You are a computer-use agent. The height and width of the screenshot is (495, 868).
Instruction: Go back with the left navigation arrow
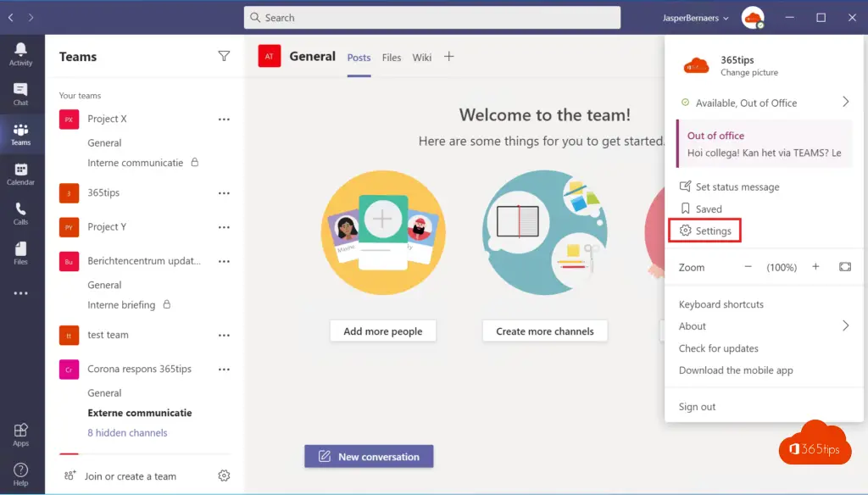10,18
